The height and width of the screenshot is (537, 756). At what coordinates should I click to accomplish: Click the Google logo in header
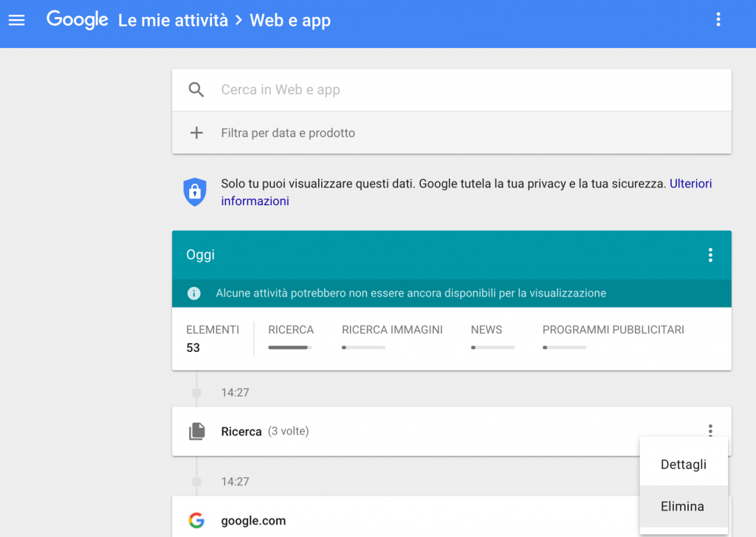pyautogui.click(x=77, y=20)
